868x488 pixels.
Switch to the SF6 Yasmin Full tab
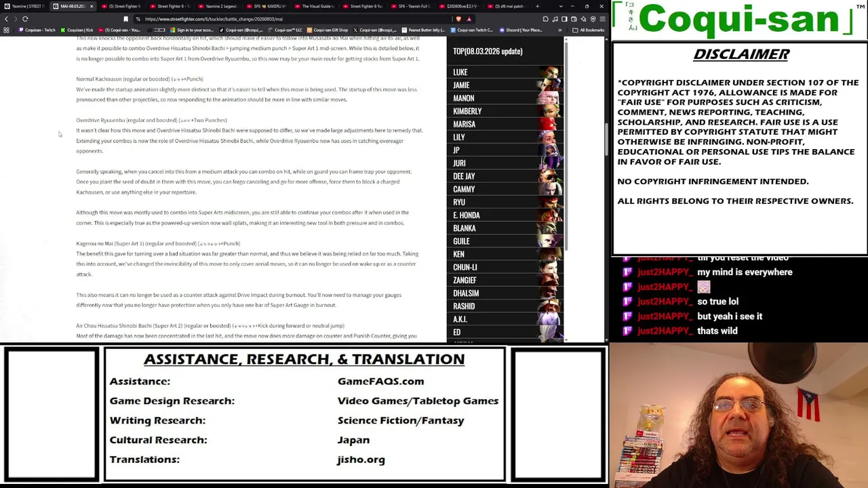pyautogui.click(x=412, y=6)
